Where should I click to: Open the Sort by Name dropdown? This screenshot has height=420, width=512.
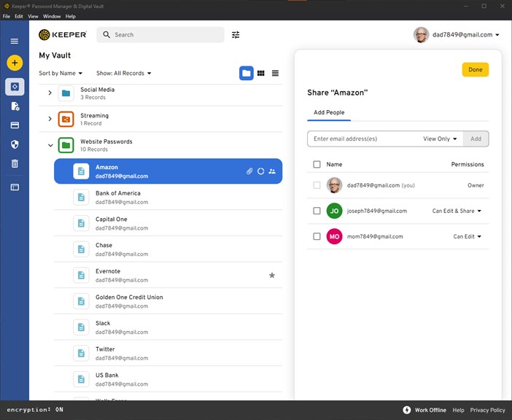coord(61,73)
